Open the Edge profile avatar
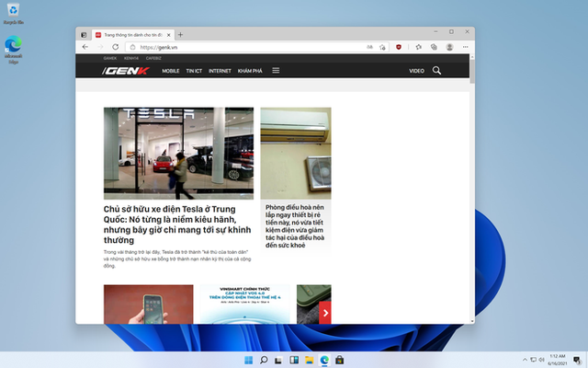 449,47
